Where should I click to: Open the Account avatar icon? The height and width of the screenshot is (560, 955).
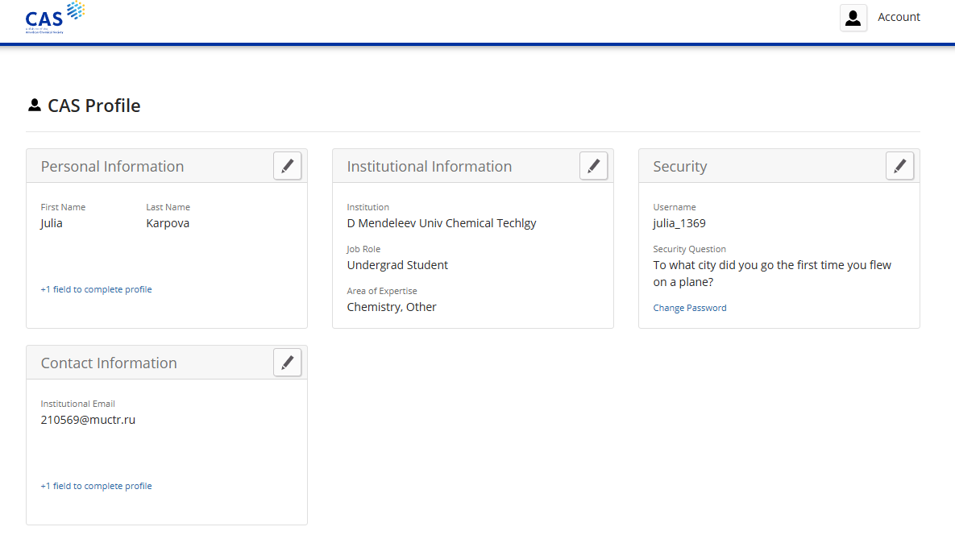(853, 18)
